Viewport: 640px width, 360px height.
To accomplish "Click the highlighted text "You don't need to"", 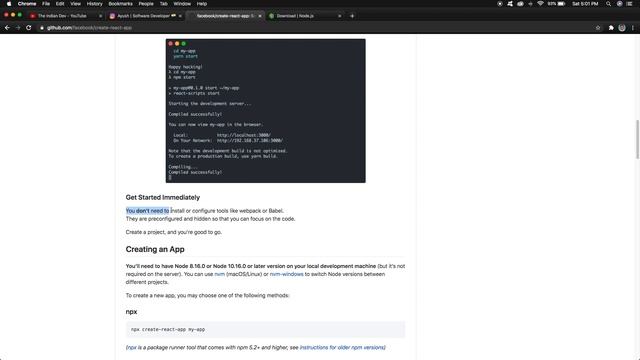I will [x=147, y=211].
